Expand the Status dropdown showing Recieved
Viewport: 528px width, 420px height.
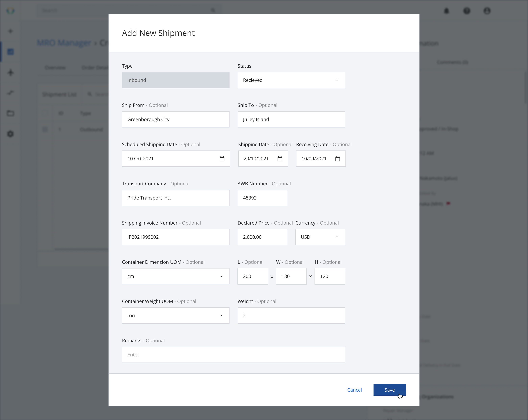(291, 80)
